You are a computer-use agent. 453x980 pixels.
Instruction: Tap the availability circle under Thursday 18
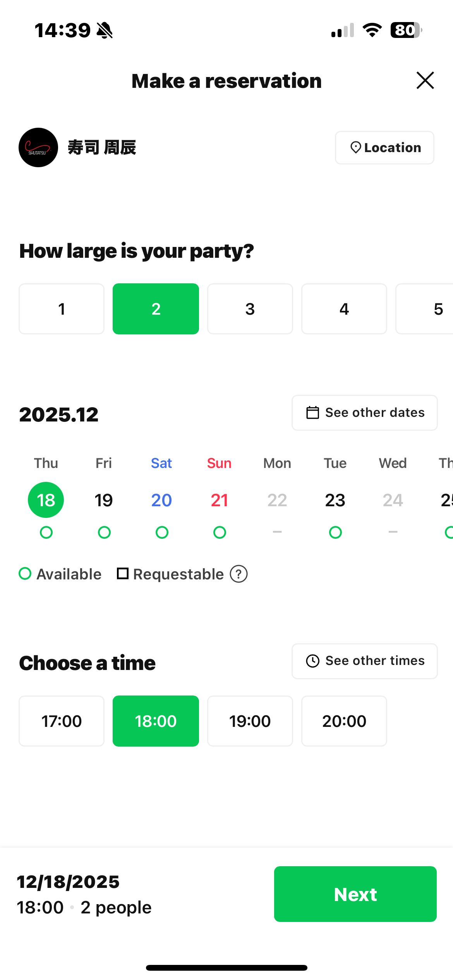pyautogui.click(x=46, y=533)
